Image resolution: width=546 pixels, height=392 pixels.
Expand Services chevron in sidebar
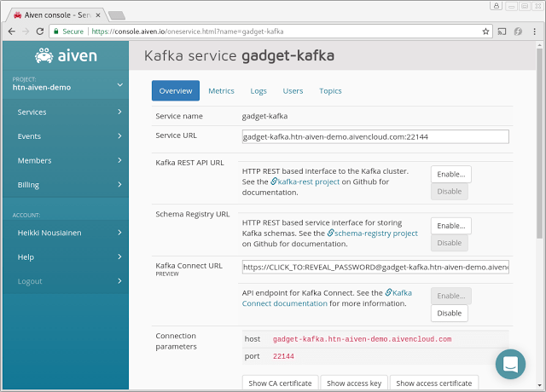pos(119,112)
